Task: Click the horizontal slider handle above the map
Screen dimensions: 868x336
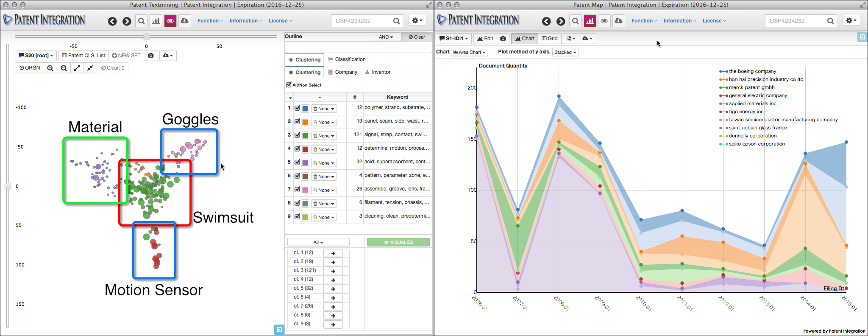Action: (x=146, y=36)
